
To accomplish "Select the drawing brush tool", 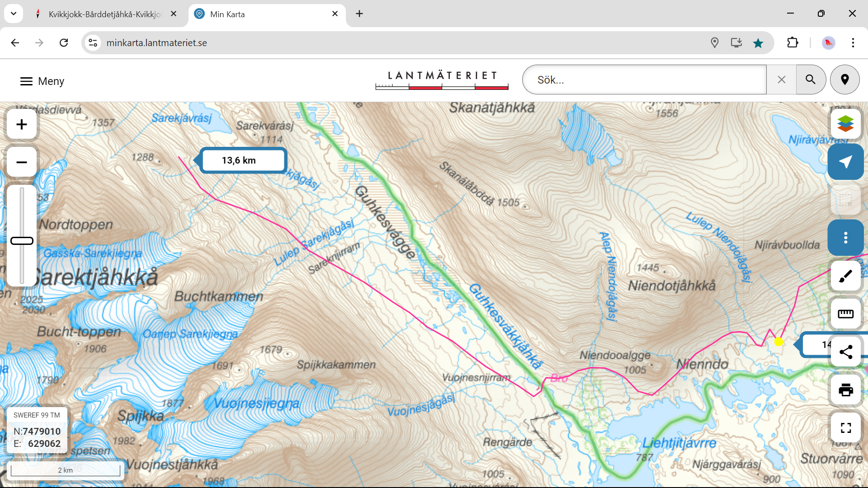I will [845, 276].
